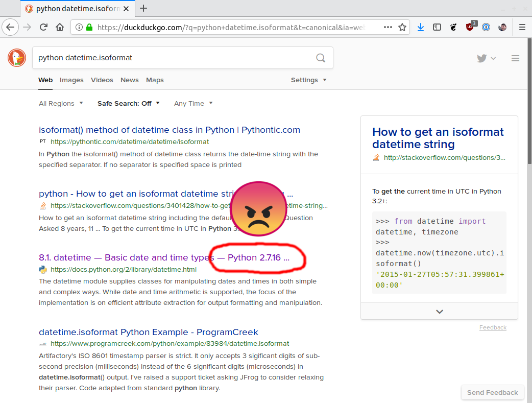Screen dimensions: 532x403
Task: Expand the instant answer panel chevron
Action: [x=440, y=312]
